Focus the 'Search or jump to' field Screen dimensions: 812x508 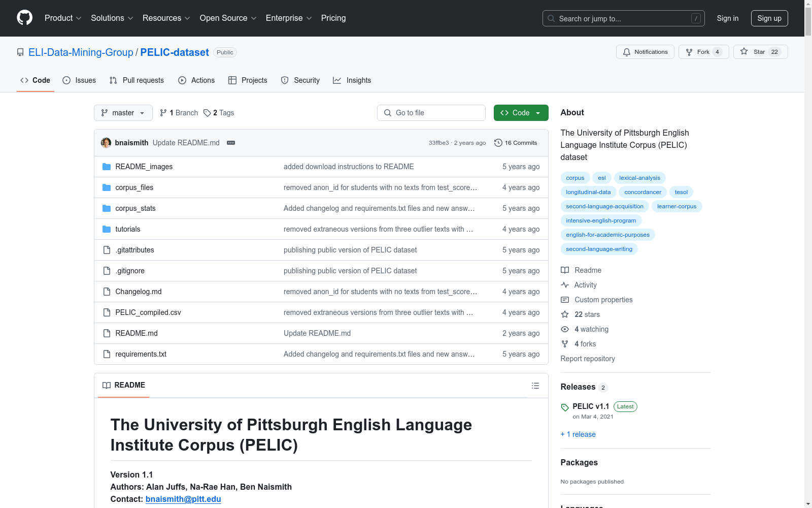[624, 18]
